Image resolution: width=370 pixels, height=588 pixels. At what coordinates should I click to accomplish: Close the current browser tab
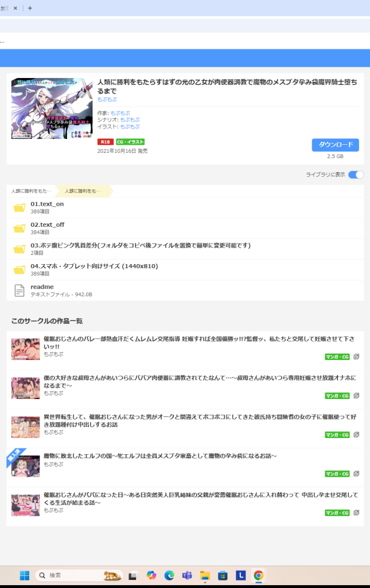[x=15, y=8]
